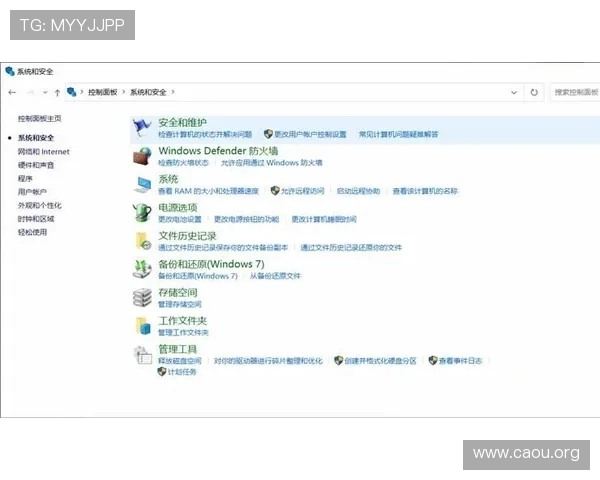Open 用户帐户 category
Viewport: 600px width, 480px height.
(32, 192)
